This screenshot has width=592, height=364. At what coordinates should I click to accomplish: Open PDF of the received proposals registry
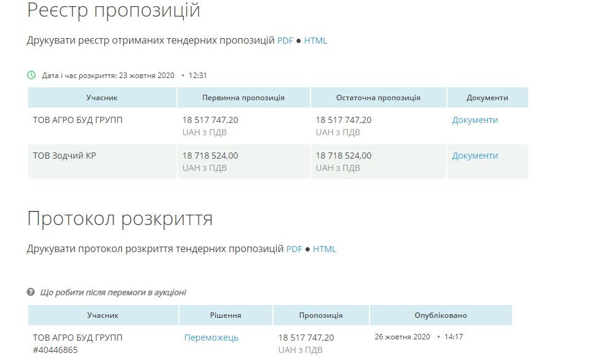point(285,41)
